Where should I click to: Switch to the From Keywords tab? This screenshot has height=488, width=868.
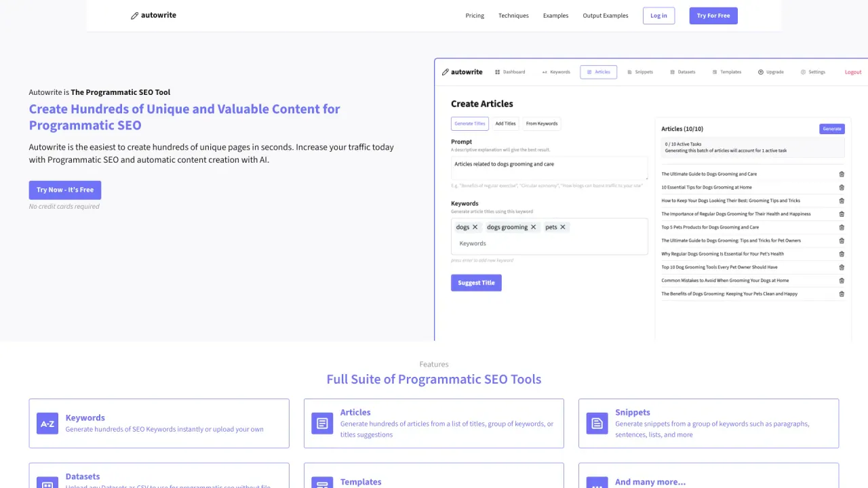[x=542, y=123]
